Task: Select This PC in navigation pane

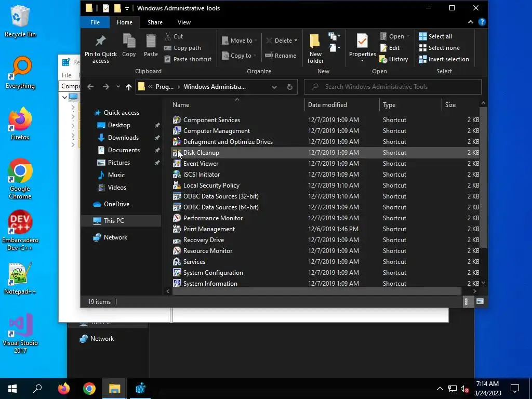Action: tap(121, 220)
